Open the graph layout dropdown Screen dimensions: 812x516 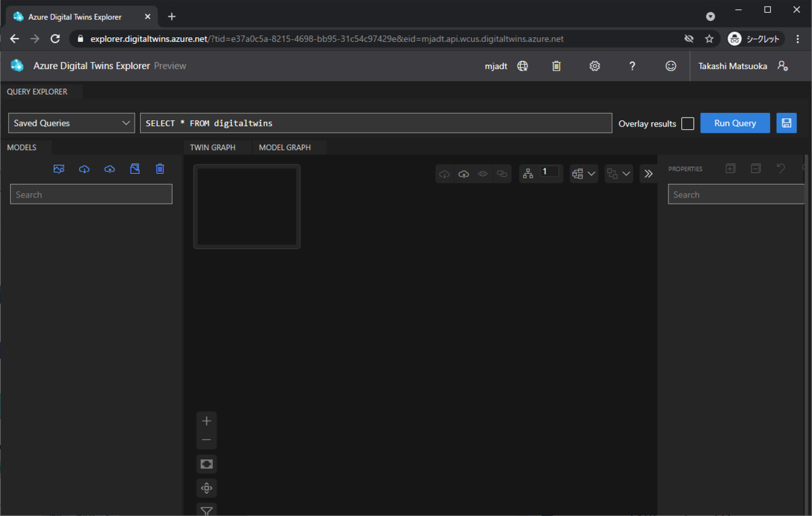(x=584, y=174)
